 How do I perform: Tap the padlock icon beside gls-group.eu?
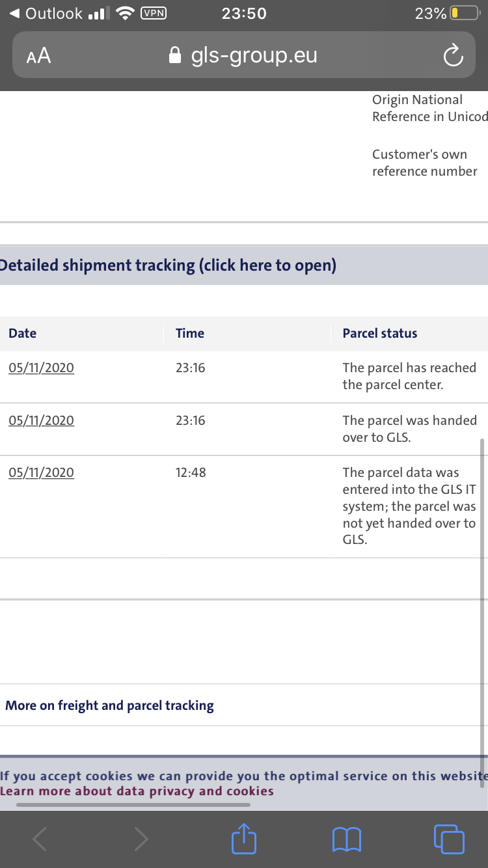click(x=174, y=55)
